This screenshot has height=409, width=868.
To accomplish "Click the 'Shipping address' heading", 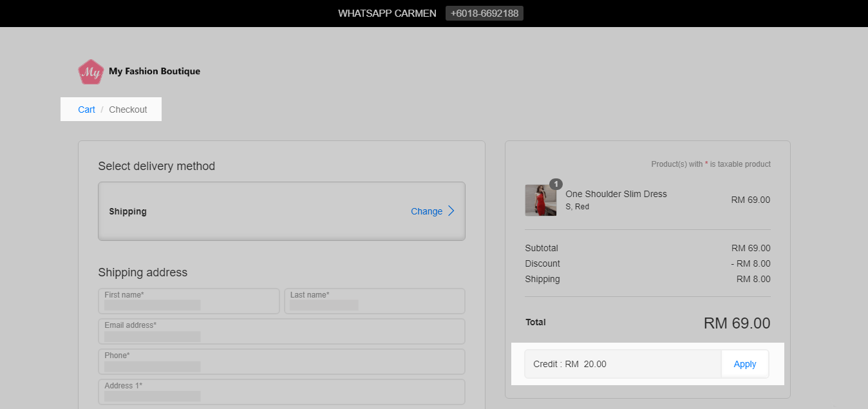I will click(x=143, y=272).
